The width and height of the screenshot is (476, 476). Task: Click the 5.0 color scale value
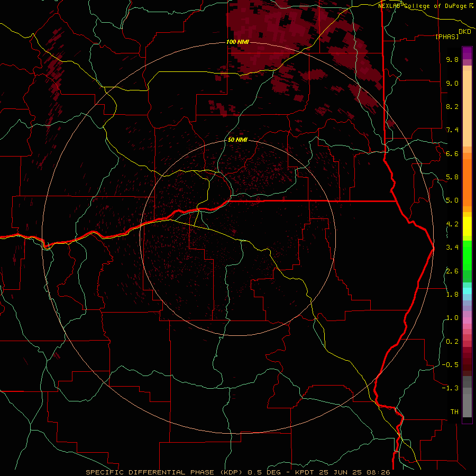[x=452, y=200]
